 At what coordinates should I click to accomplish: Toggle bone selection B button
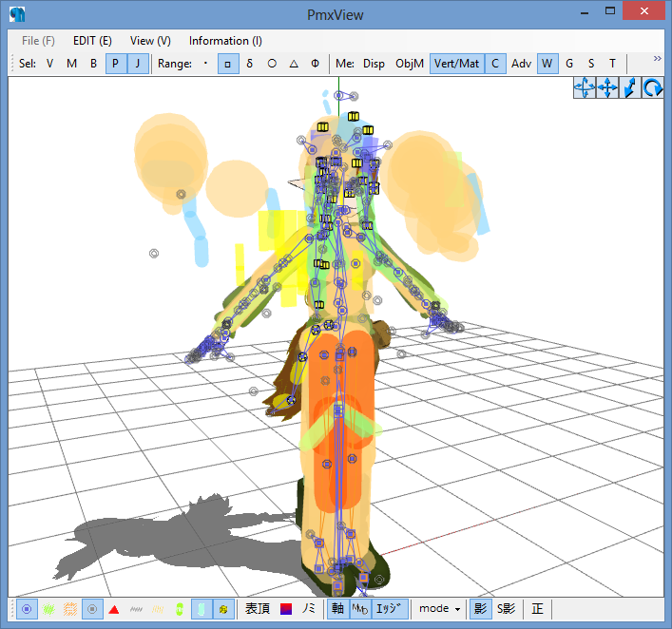93,64
